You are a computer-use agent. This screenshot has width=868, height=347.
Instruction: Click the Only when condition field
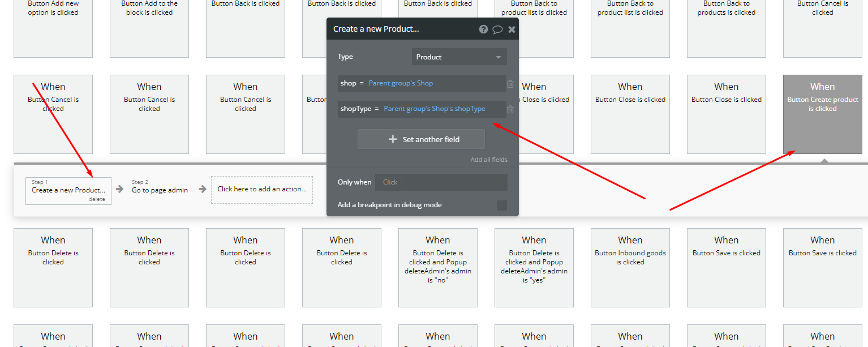(x=441, y=182)
